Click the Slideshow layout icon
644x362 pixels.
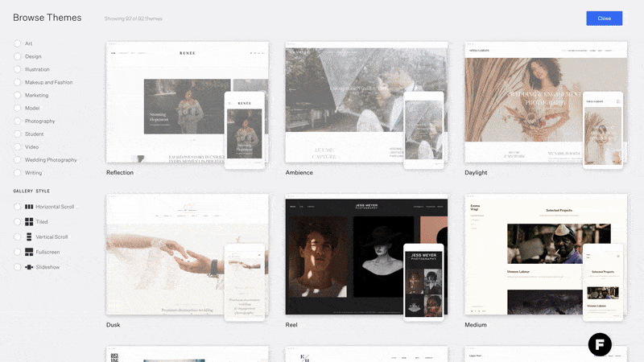(29, 267)
